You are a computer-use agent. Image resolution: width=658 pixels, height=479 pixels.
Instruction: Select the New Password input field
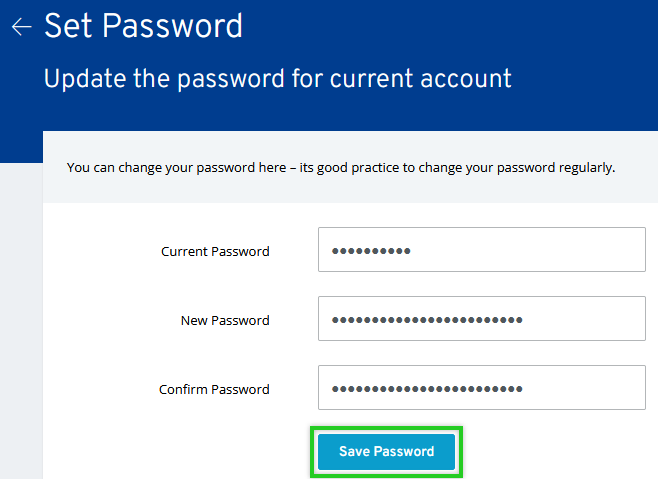[x=481, y=319]
